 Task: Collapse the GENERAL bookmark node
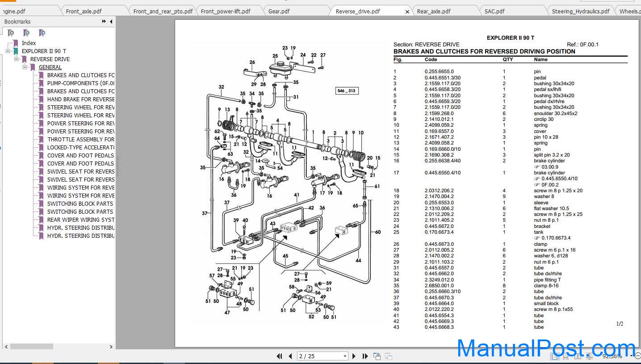pyautogui.click(x=25, y=67)
